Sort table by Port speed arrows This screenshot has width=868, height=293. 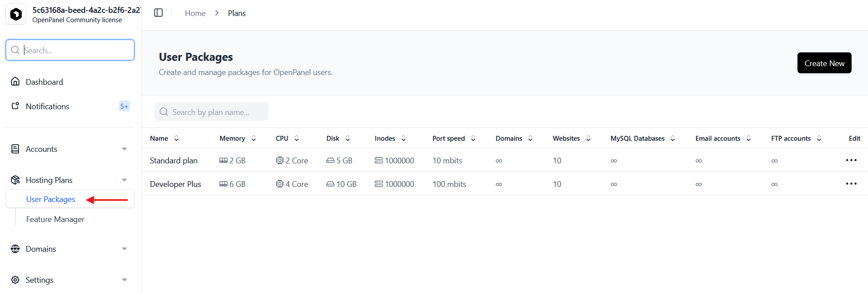pos(473,139)
